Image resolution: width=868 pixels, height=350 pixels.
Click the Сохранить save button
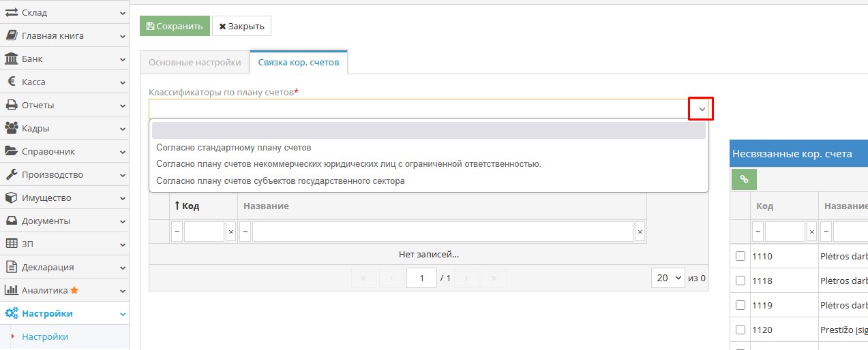click(x=175, y=26)
